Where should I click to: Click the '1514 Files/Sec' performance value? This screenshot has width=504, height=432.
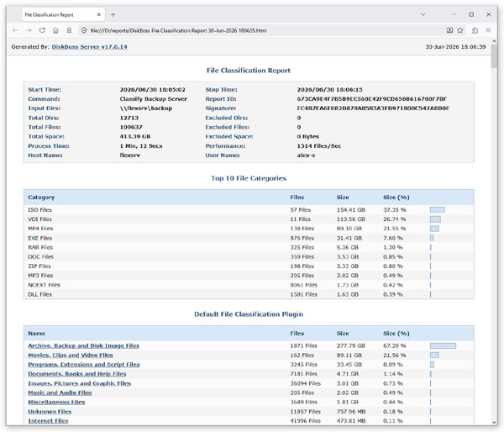click(319, 145)
